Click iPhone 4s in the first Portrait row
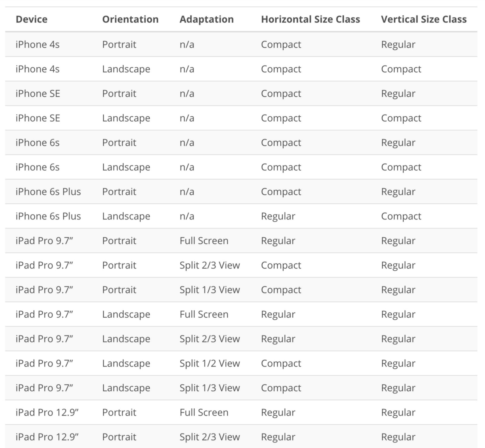Image resolution: width=485 pixels, height=448 pixels. click(38, 44)
